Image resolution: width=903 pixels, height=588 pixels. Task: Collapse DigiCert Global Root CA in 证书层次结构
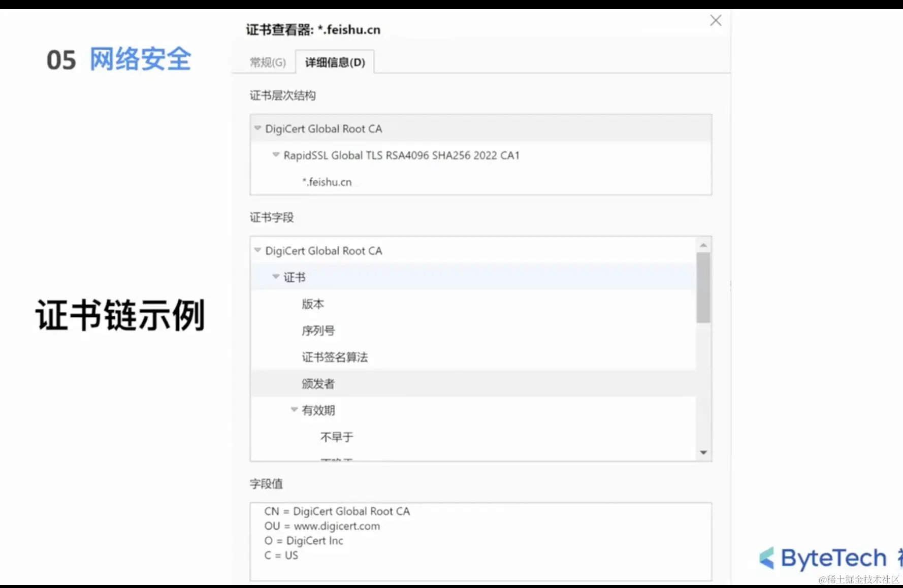point(257,128)
